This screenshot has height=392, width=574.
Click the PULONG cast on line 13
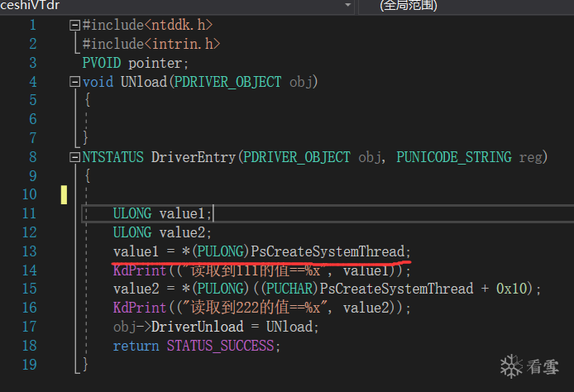[x=220, y=251]
